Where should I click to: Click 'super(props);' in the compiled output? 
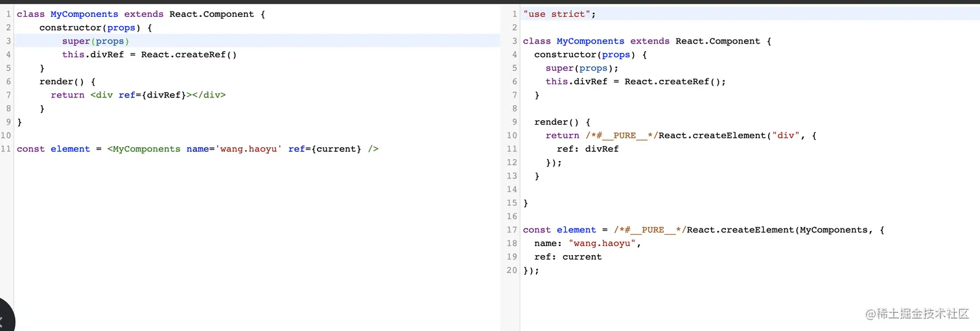[x=582, y=68]
